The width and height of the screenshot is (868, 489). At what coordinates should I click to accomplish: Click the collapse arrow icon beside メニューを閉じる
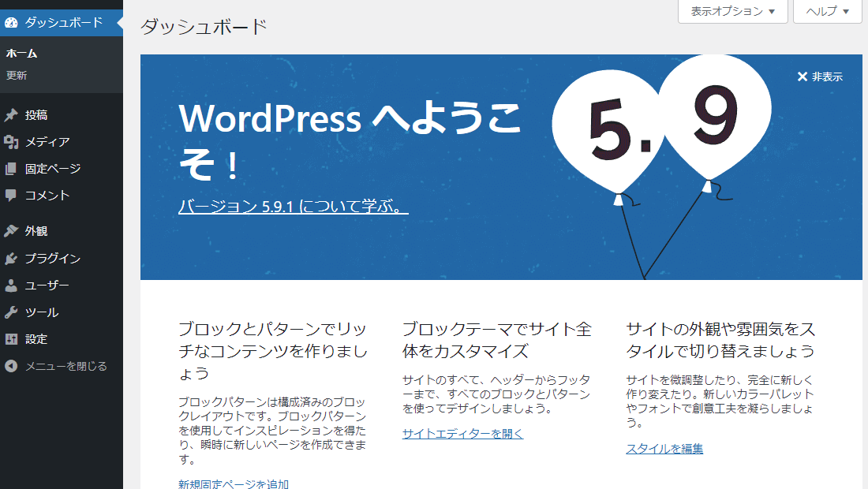point(11,366)
